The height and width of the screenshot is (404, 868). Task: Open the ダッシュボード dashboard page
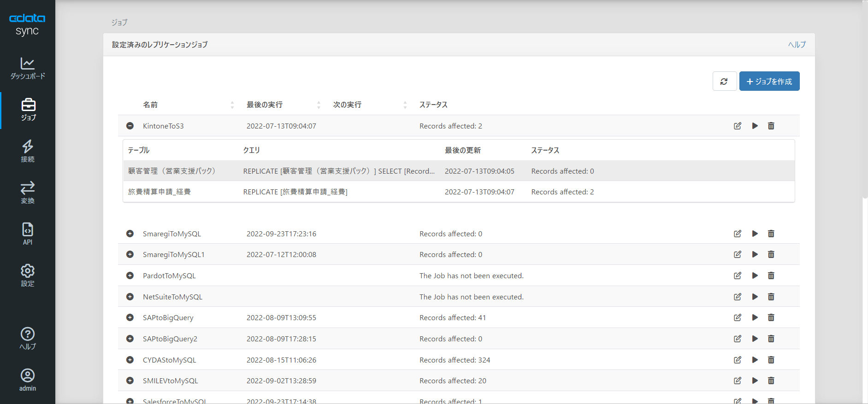coord(28,69)
